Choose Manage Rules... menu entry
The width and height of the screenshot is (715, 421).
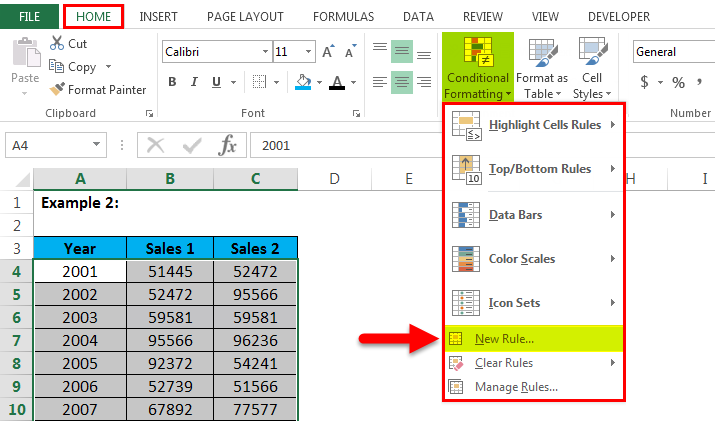point(534,387)
